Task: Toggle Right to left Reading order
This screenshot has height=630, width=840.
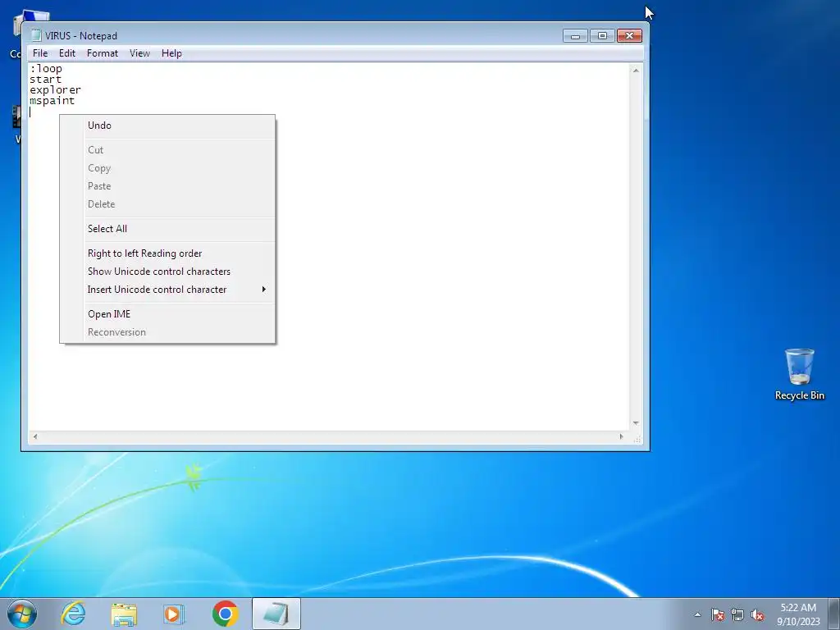Action: (x=167, y=253)
